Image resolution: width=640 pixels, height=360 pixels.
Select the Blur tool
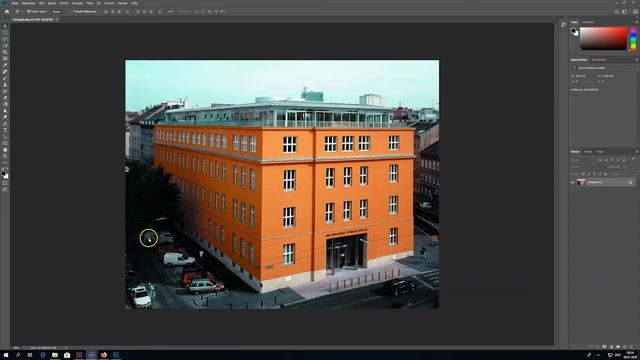pos(5,111)
